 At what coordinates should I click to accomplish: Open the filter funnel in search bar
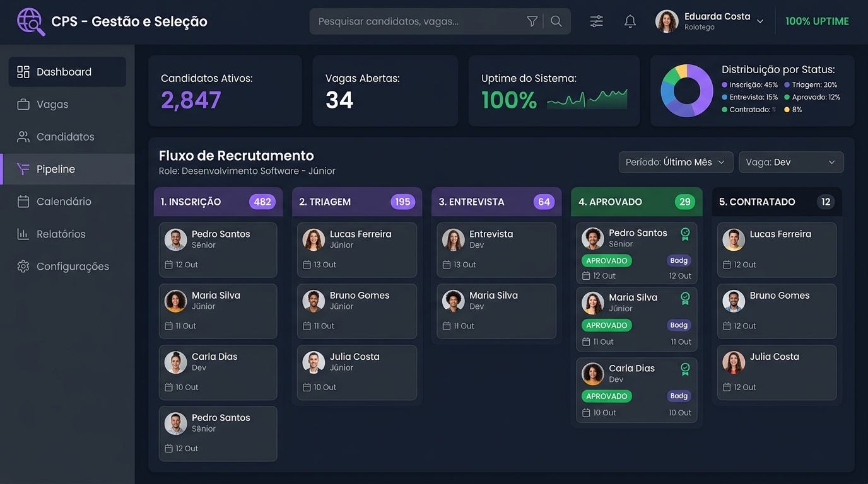coord(532,21)
